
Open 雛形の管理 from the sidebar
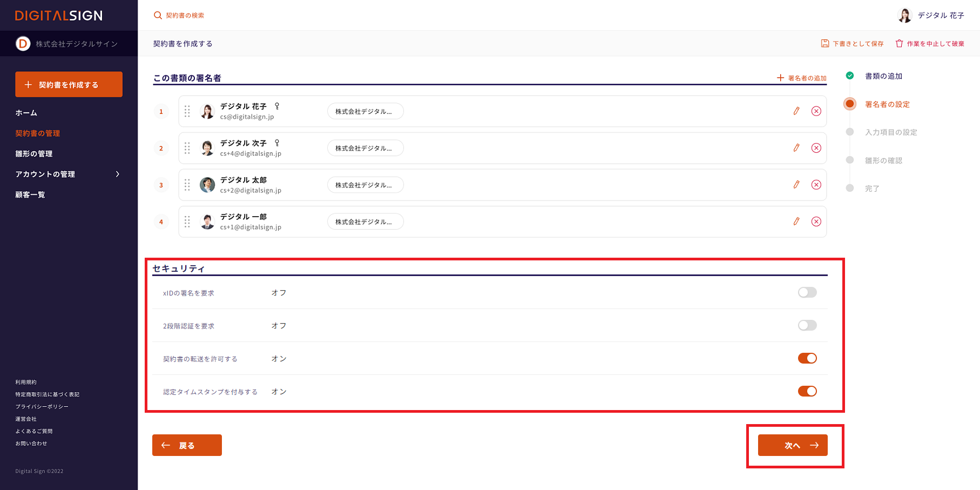point(34,154)
